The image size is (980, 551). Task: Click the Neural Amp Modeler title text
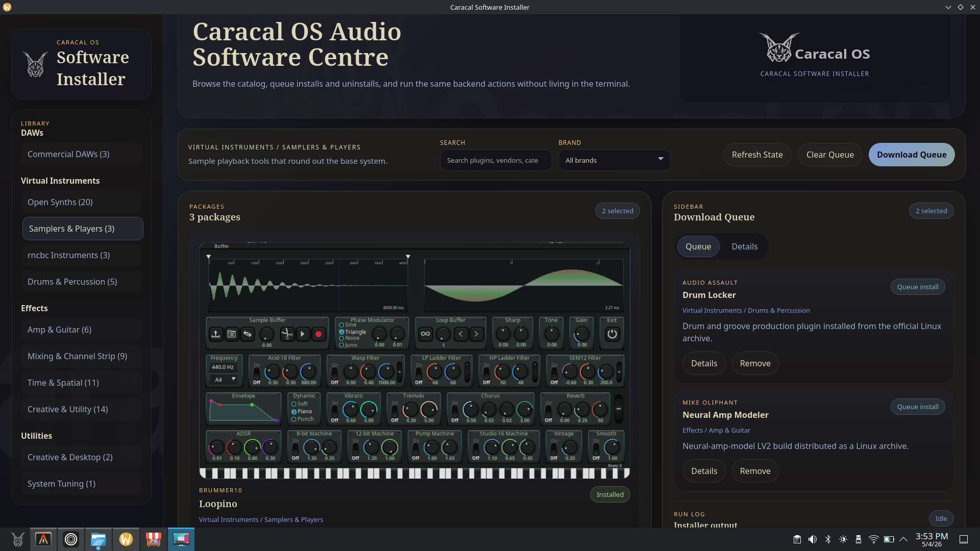(x=725, y=415)
